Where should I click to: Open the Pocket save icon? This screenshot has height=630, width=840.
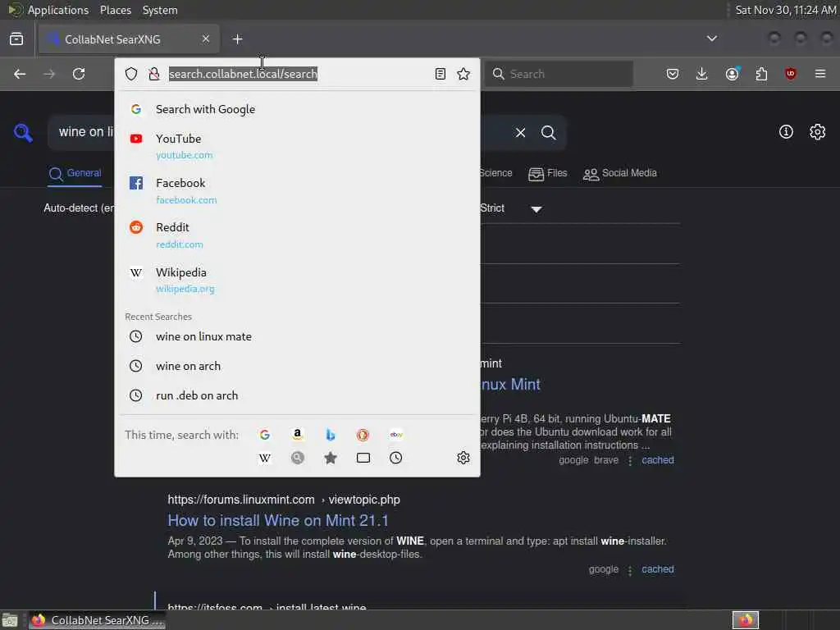point(673,74)
